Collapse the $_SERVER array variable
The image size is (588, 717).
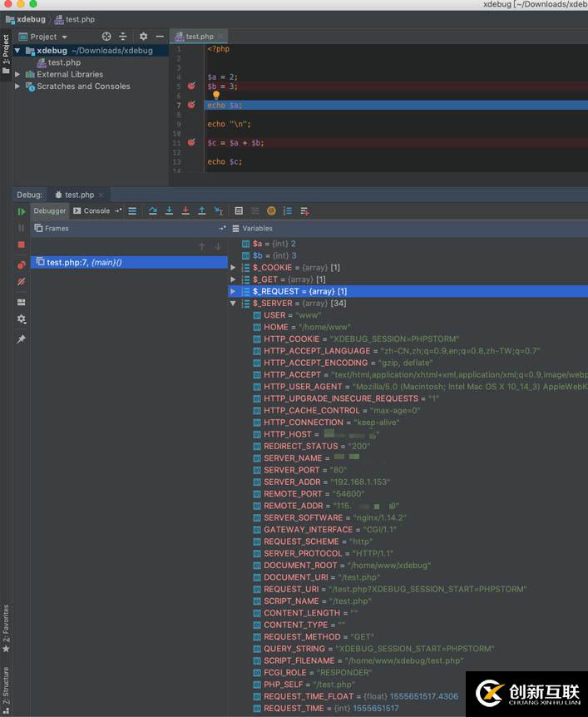tap(234, 304)
